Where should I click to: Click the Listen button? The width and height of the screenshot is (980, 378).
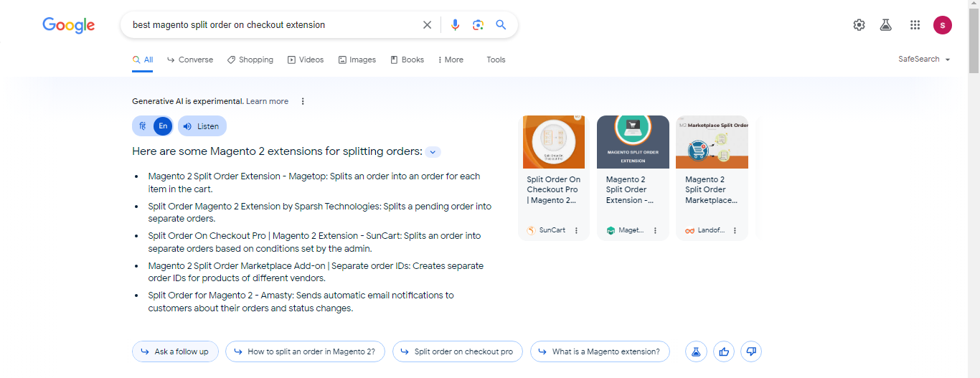[202, 126]
